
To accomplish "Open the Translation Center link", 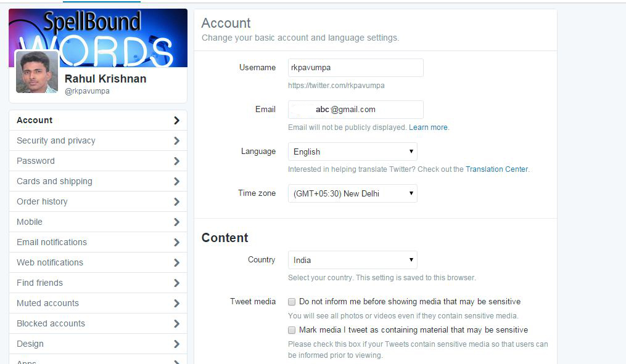I will 496,169.
